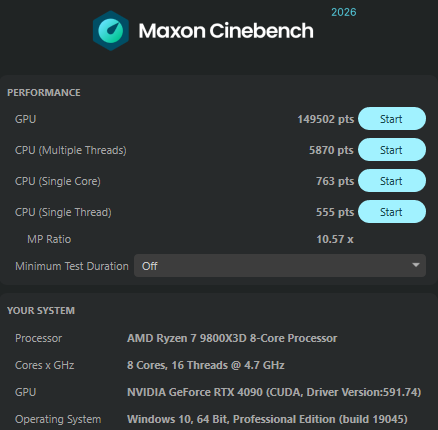This screenshot has width=438, height=430.
Task: Select the Maxon Cinebench title text
Action: click(226, 31)
